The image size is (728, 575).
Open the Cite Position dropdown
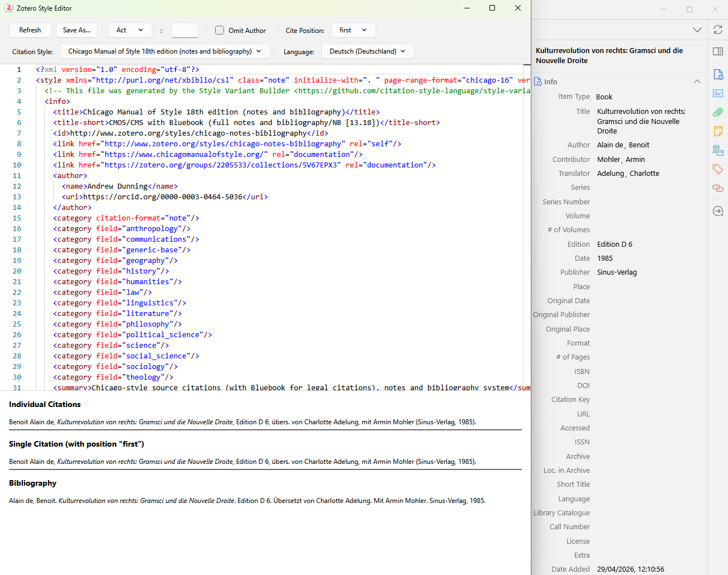353,30
